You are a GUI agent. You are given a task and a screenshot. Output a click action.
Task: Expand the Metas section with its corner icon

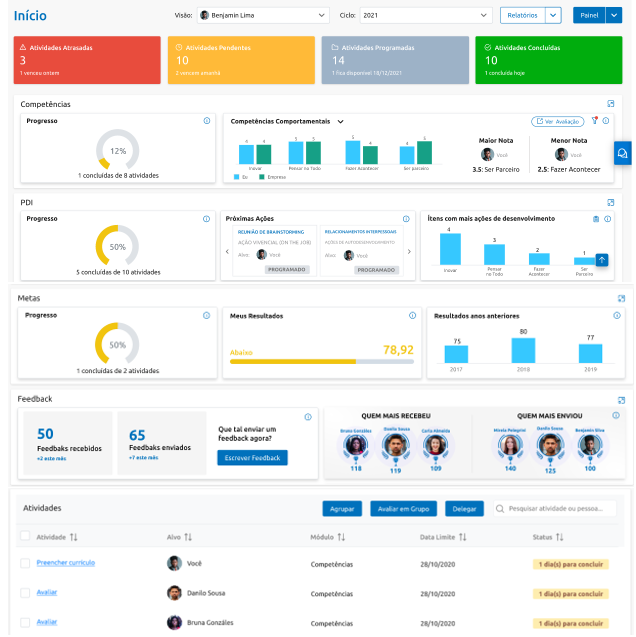(x=621, y=298)
